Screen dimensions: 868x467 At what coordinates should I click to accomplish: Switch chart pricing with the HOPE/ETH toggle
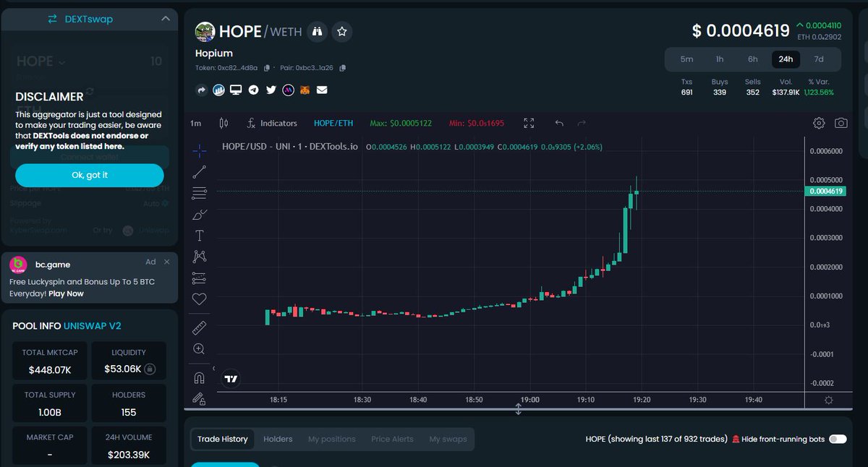point(333,123)
